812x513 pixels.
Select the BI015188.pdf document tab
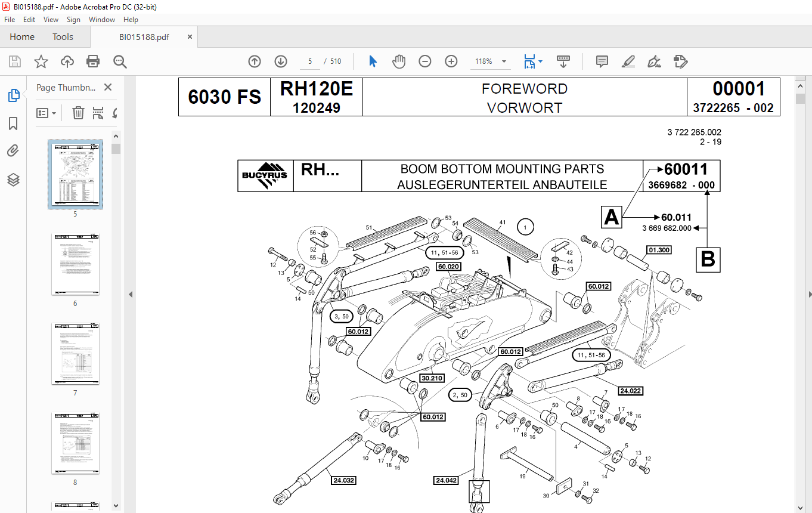click(x=144, y=37)
